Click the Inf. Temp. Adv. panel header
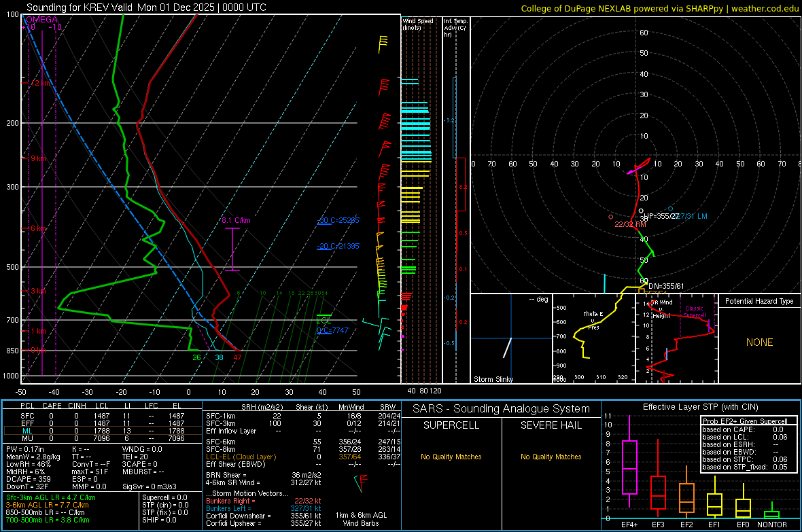 coord(455,28)
